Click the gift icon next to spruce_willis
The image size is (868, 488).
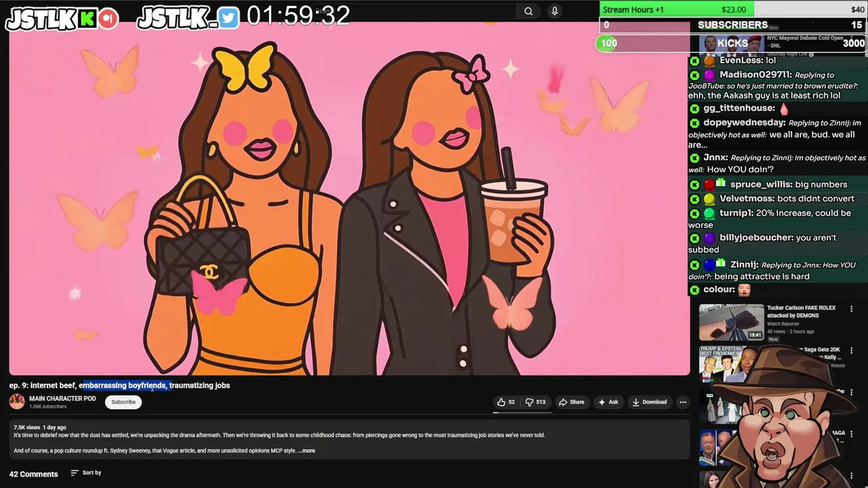pos(721,184)
